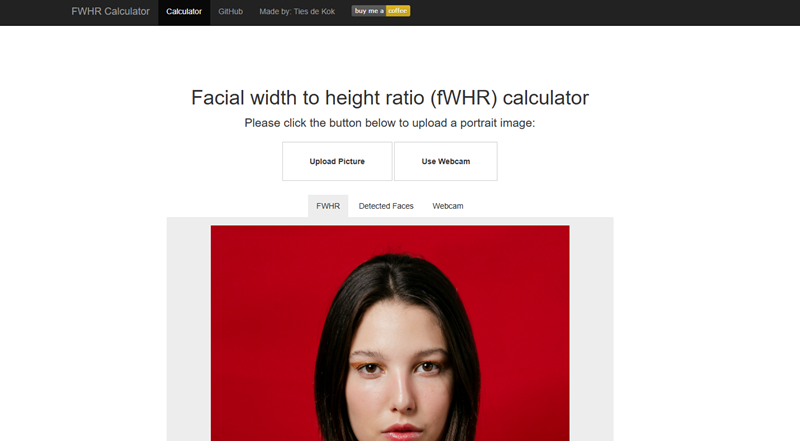
Task: Visit the Made by: Ties de Kok link
Action: 297,12
